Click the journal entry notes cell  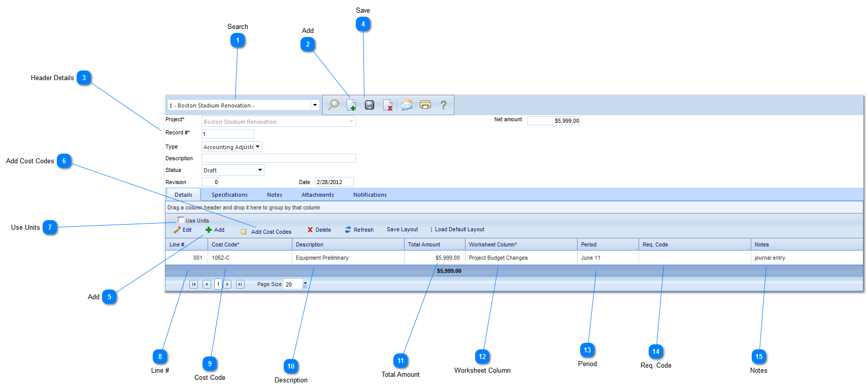[x=807, y=258]
